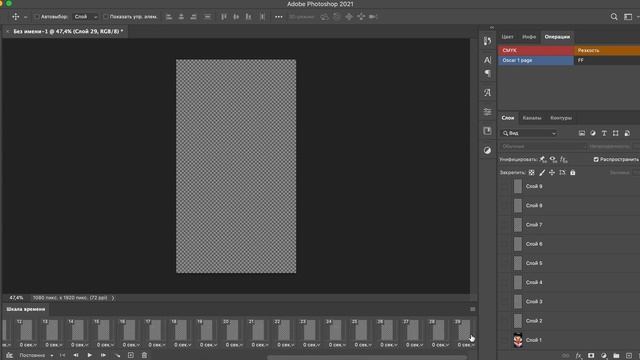The height and width of the screenshot is (360, 640).
Task: Open the Character panel icon
Action: pyautogui.click(x=487, y=60)
